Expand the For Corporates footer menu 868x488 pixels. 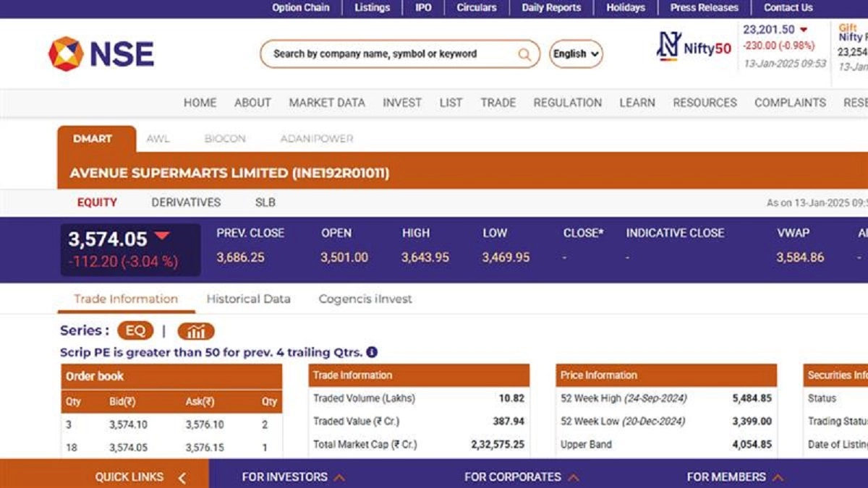coord(522,477)
